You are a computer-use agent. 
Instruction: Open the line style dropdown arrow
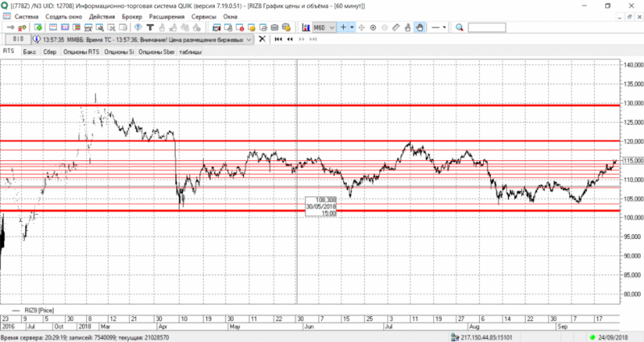click(x=444, y=27)
